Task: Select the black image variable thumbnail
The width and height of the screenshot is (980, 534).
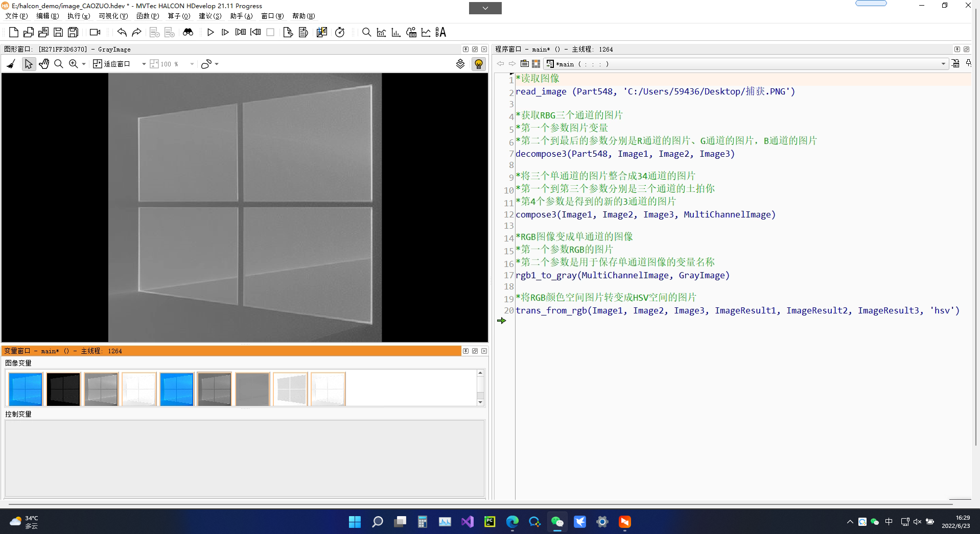Action: [x=63, y=389]
